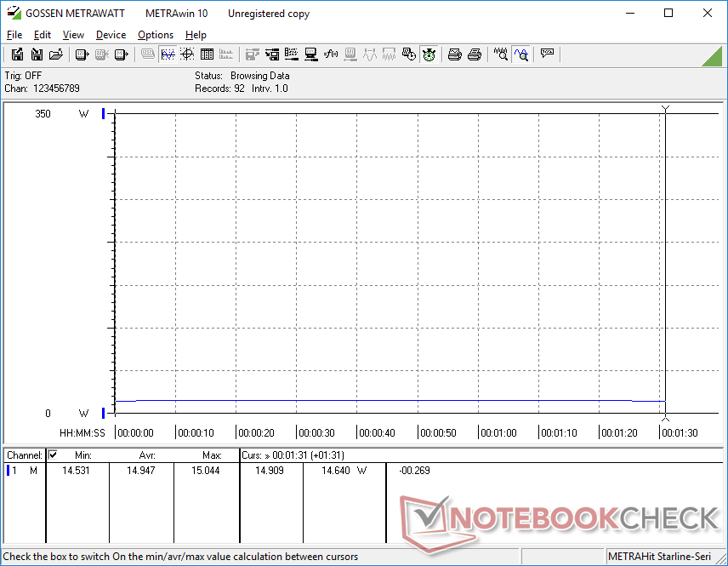Click the greyed meter device settings icon
The height and width of the screenshot is (566, 728).
[350, 54]
